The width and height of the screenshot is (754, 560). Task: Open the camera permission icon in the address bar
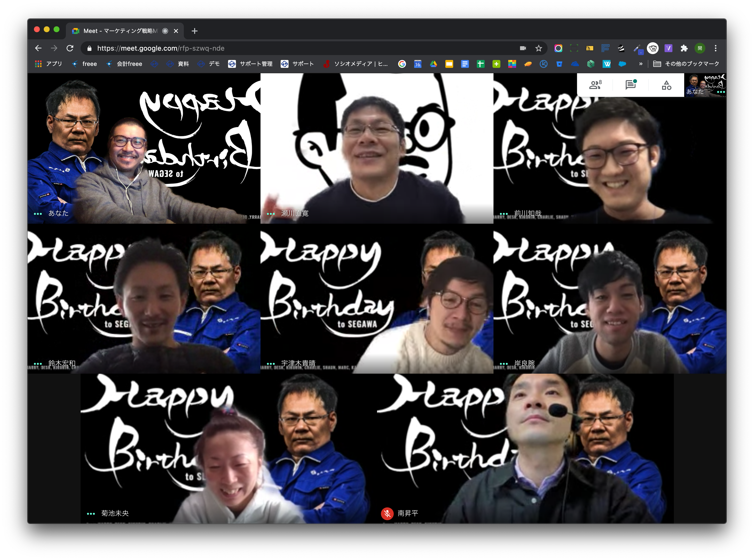click(523, 48)
